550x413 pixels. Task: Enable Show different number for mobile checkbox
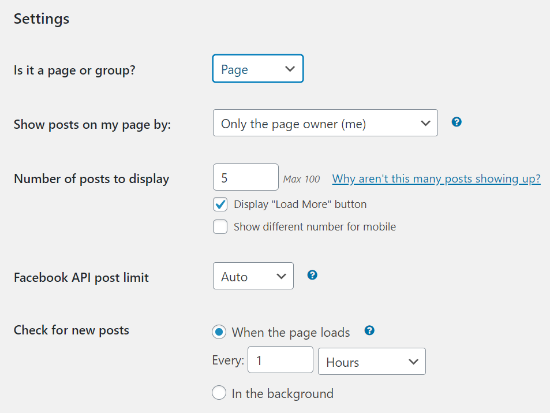pos(220,227)
